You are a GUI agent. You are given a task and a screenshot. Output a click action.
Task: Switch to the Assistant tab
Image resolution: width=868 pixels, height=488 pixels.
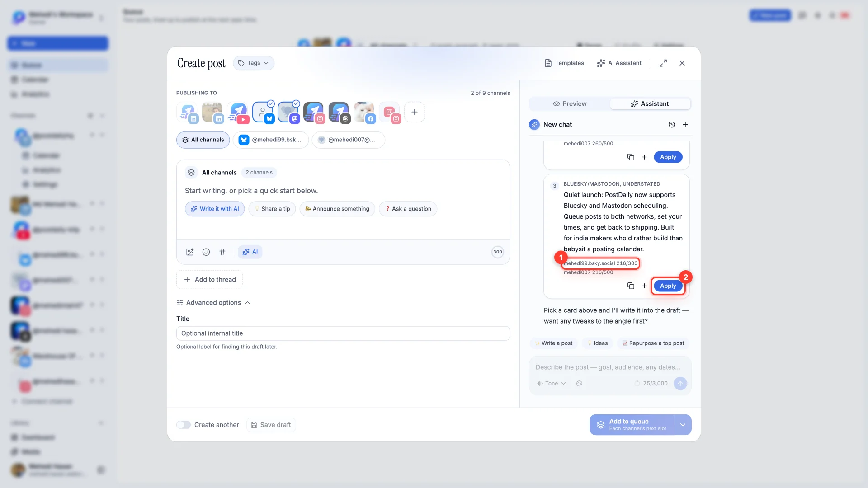650,104
